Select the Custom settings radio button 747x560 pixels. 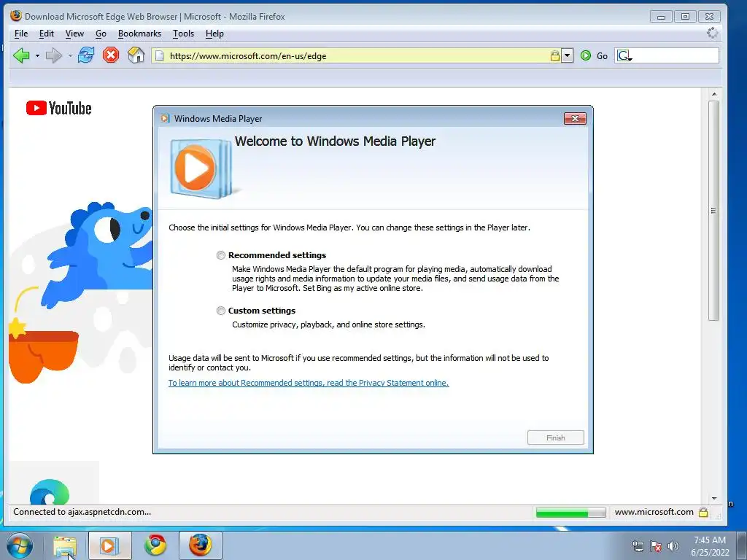pos(220,311)
